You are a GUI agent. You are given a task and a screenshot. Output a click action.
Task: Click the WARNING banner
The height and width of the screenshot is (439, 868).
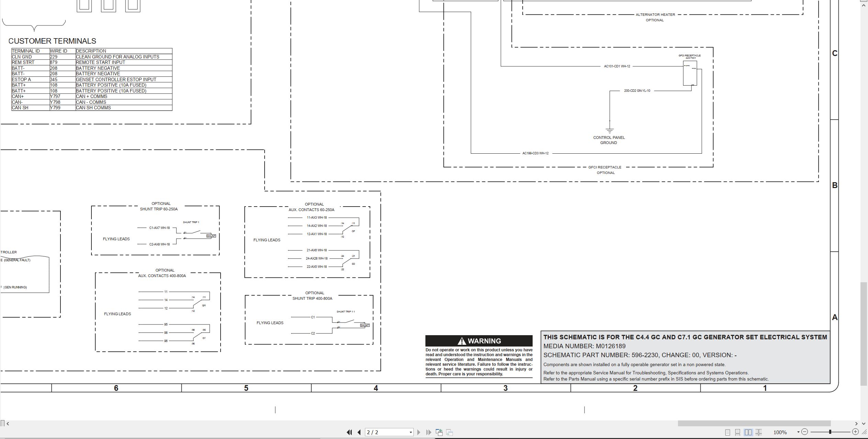click(479, 341)
